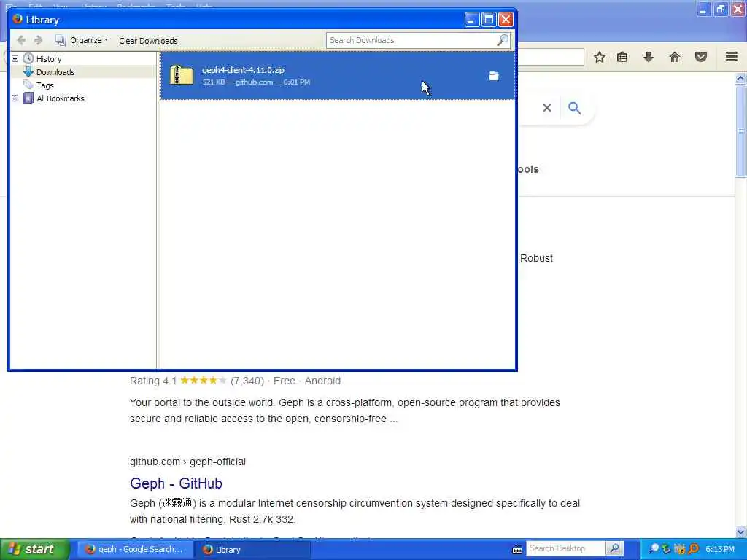Click the Firefox page vertical scrollbar thumb
This screenshot has height=560, width=747.
point(741,131)
